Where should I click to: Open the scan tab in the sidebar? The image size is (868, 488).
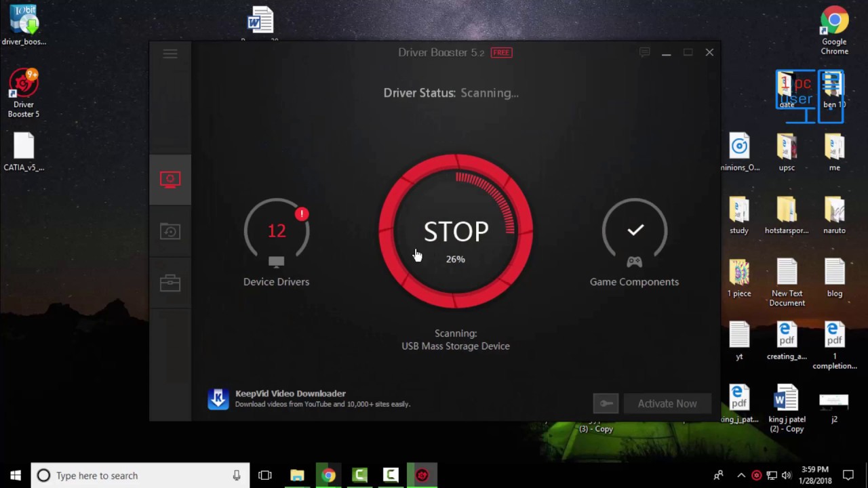tap(170, 180)
